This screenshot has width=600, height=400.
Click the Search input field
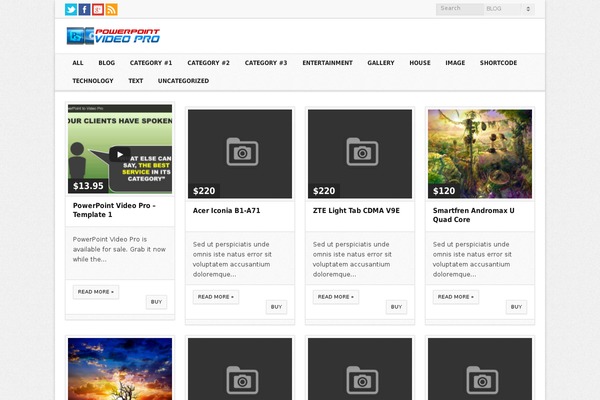pyautogui.click(x=460, y=9)
